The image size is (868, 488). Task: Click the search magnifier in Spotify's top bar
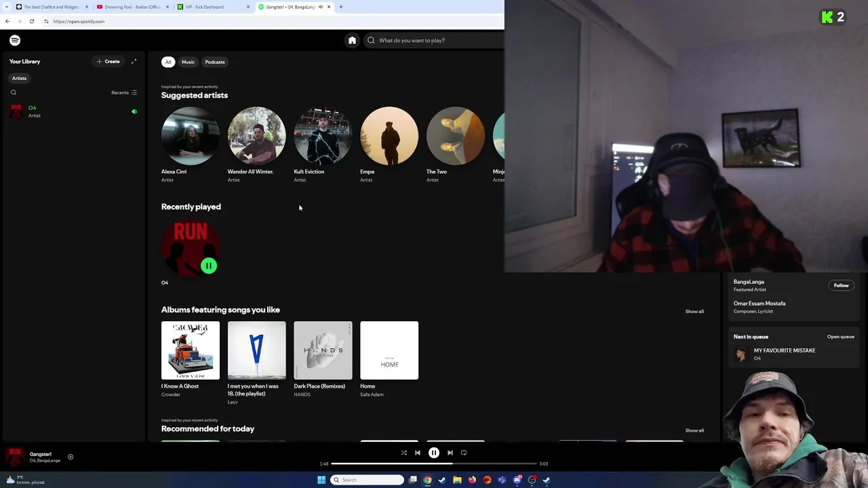[x=371, y=41]
